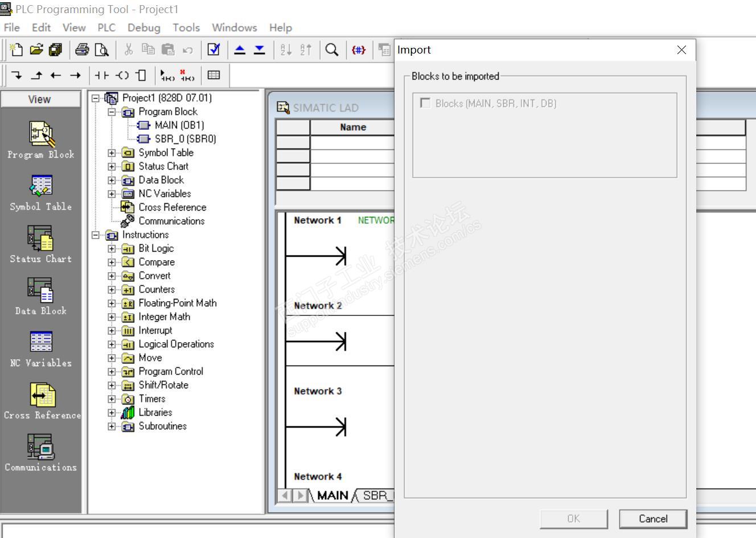Insert a line-left connection in ladder toolbar

[x=56, y=75]
